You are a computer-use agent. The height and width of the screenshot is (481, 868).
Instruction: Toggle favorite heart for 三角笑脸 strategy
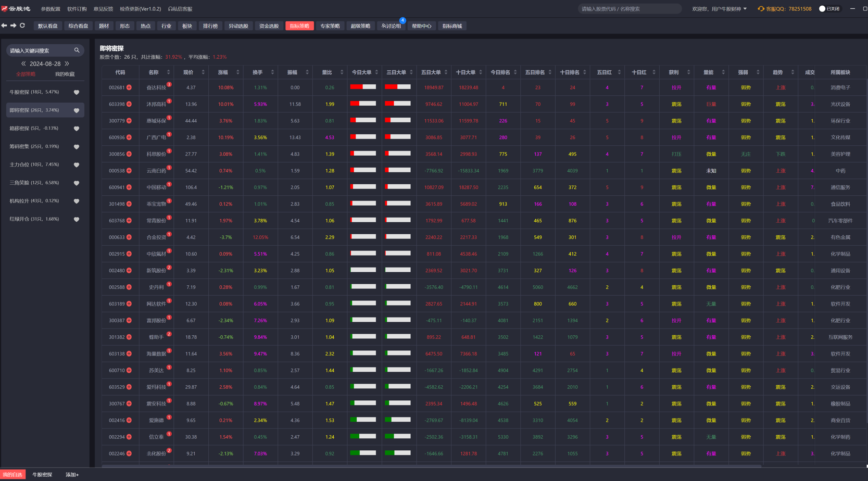[x=77, y=183]
